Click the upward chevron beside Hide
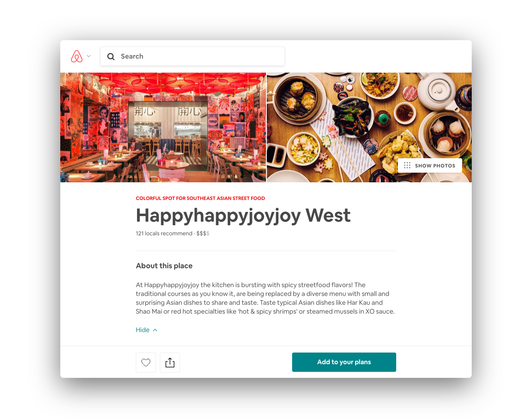This screenshot has height=418, width=532. tap(155, 330)
